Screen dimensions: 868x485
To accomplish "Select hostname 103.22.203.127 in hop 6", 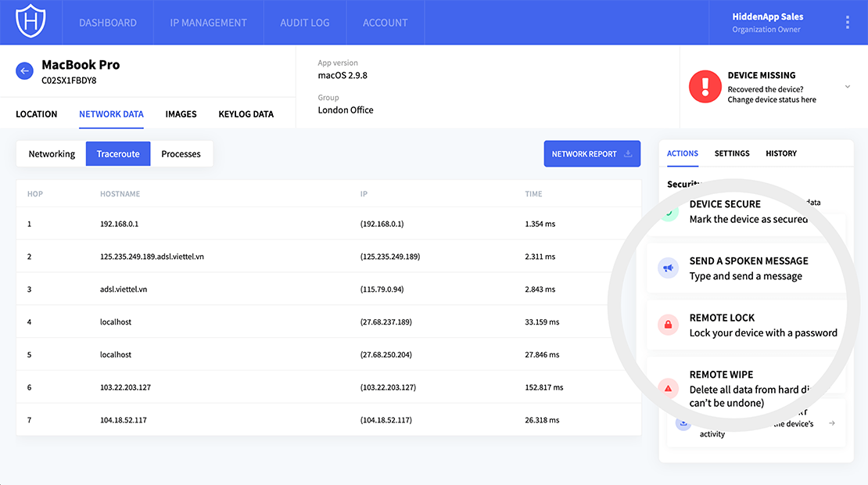I will coord(125,387).
